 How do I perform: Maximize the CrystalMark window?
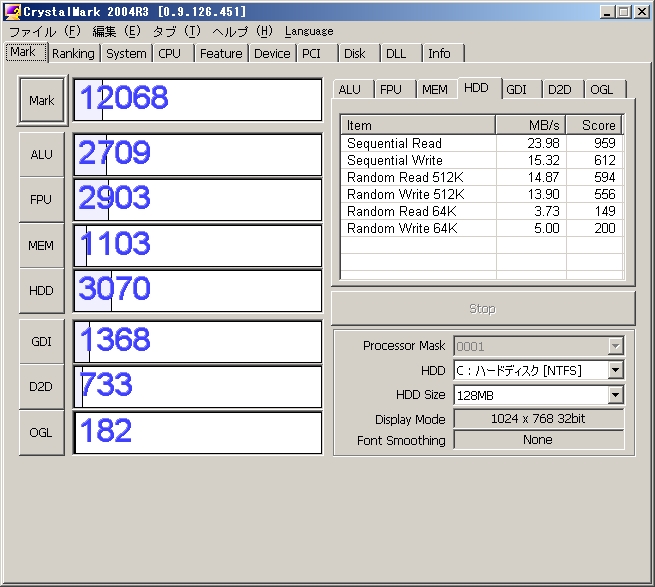tap(624, 12)
